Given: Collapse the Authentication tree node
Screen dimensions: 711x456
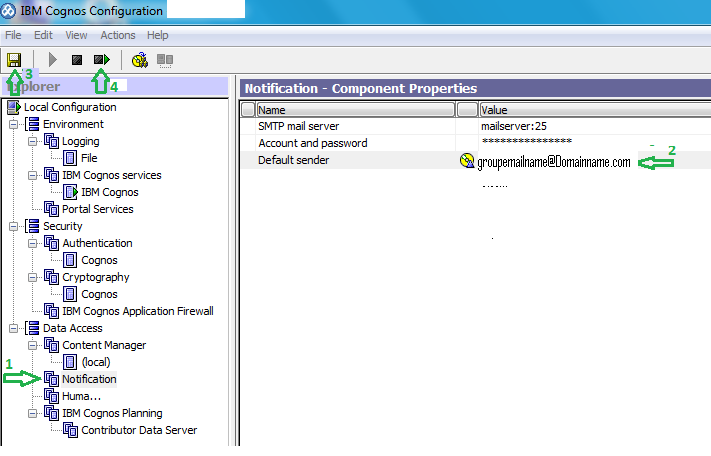Looking at the screenshot, I should [33, 243].
